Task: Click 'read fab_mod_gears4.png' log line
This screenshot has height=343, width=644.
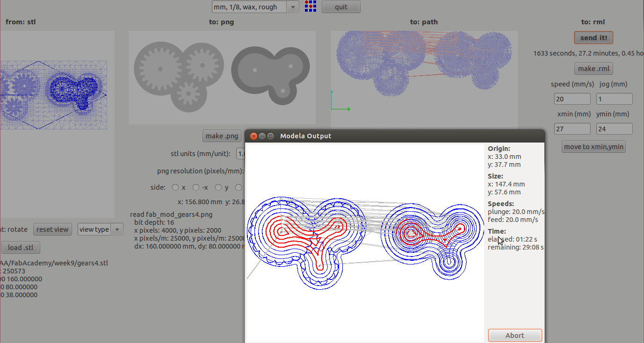Action: pyautogui.click(x=171, y=214)
